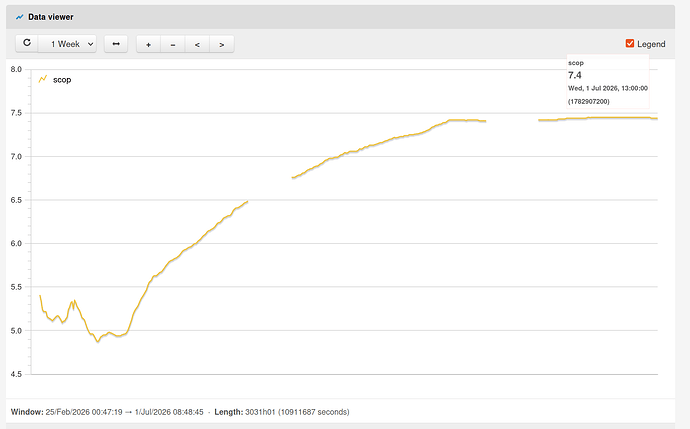Open the 1 Week time range dropdown
The height and width of the screenshot is (429, 690).
pos(67,44)
